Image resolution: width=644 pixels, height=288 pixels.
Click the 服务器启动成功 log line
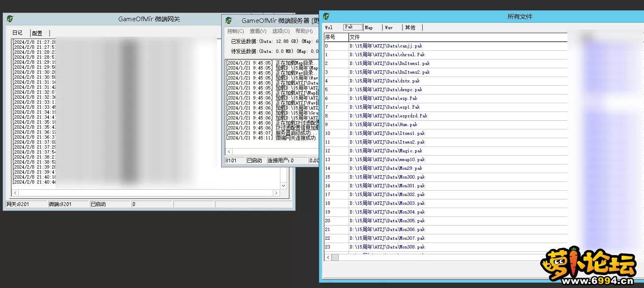(272, 133)
